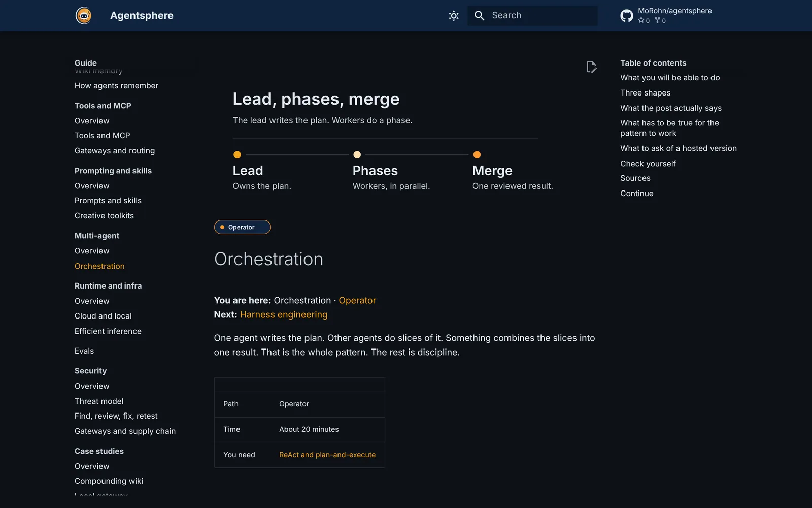Open Overview under Case studies
The height and width of the screenshot is (508, 812).
click(92, 466)
